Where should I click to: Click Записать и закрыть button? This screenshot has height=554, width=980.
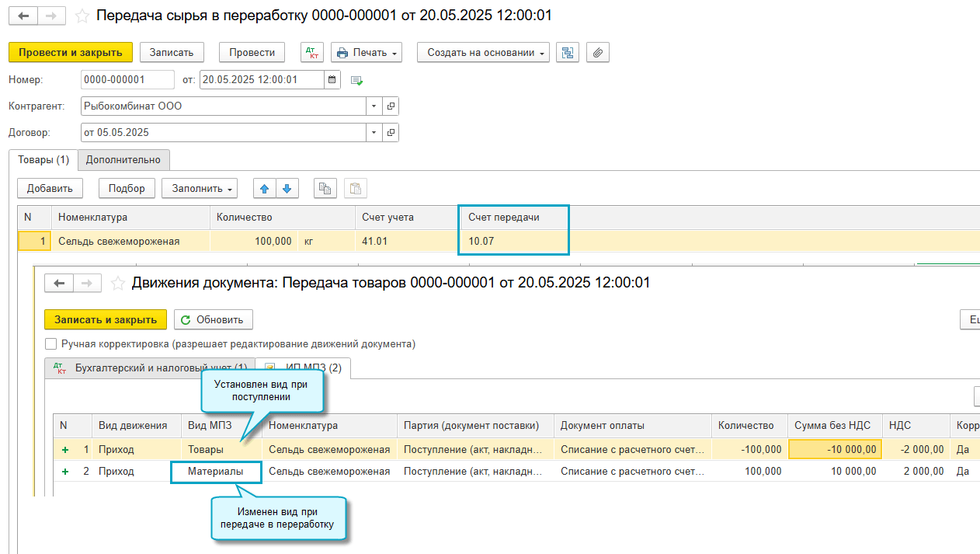pos(106,319)
